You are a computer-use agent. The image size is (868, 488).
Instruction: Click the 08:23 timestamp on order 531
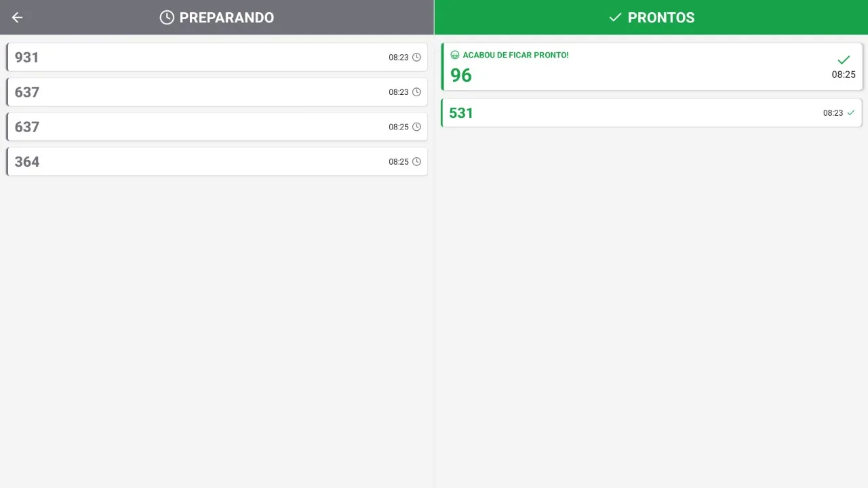(x=833, y=113)
